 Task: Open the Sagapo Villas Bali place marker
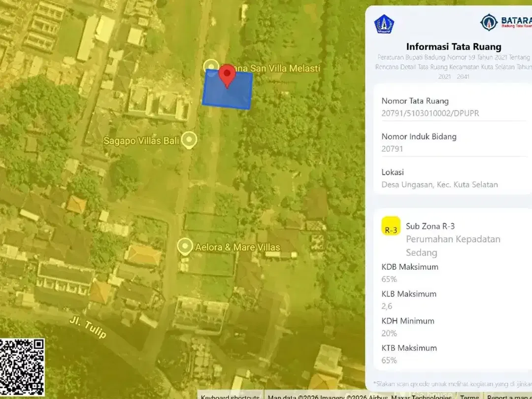pos(189,140)
